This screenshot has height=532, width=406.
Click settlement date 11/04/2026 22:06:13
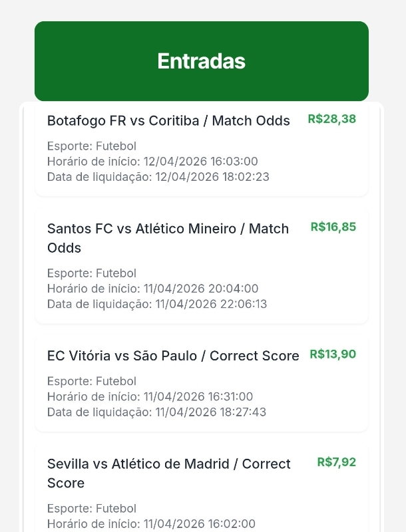click(156, 304)
